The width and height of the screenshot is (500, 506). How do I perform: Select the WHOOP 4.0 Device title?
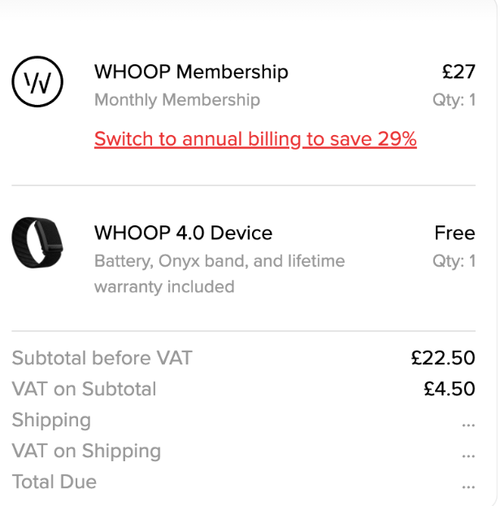pyautogui.click(x=183, y=232)
